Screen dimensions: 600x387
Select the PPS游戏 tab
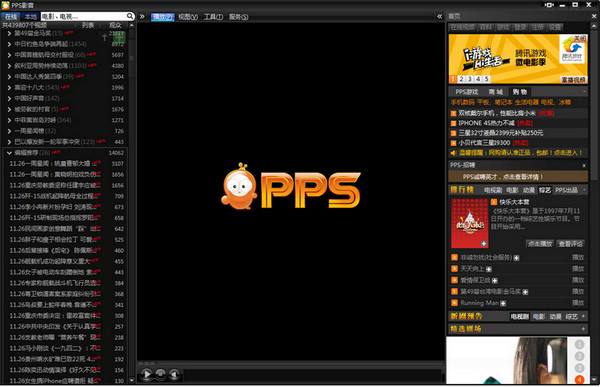pos(466,92)
